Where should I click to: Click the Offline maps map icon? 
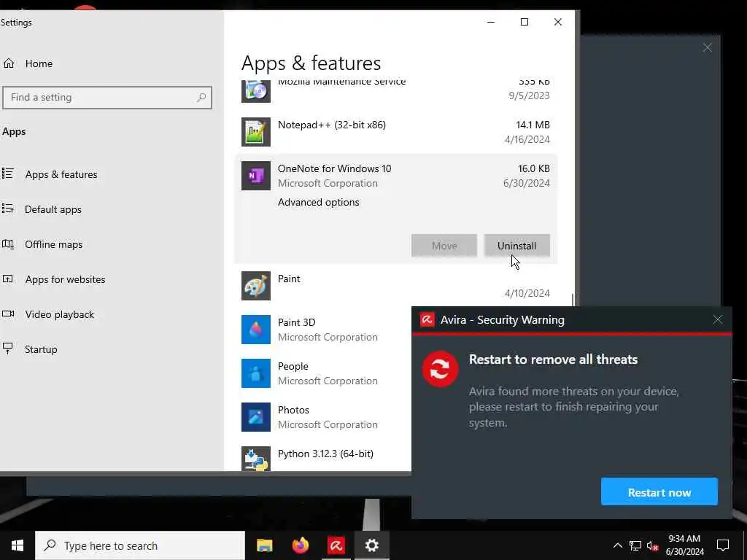click(7, 244)
